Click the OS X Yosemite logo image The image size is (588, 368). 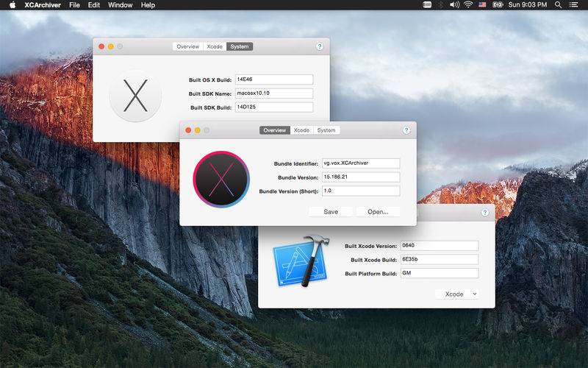coord(135,96)
